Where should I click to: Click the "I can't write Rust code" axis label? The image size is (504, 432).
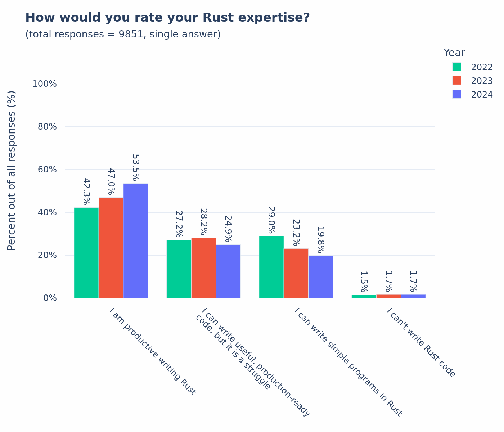pos(421,342)
